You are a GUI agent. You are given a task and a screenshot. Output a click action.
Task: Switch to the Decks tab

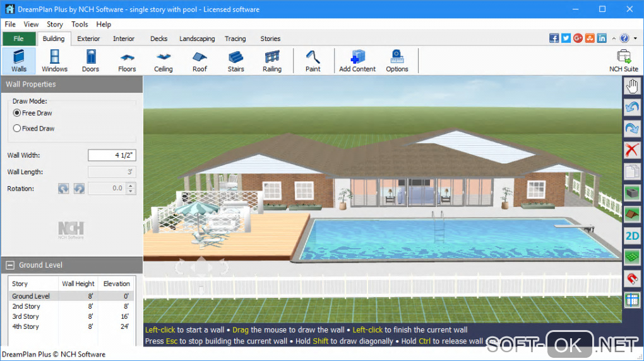pos(158,38)
